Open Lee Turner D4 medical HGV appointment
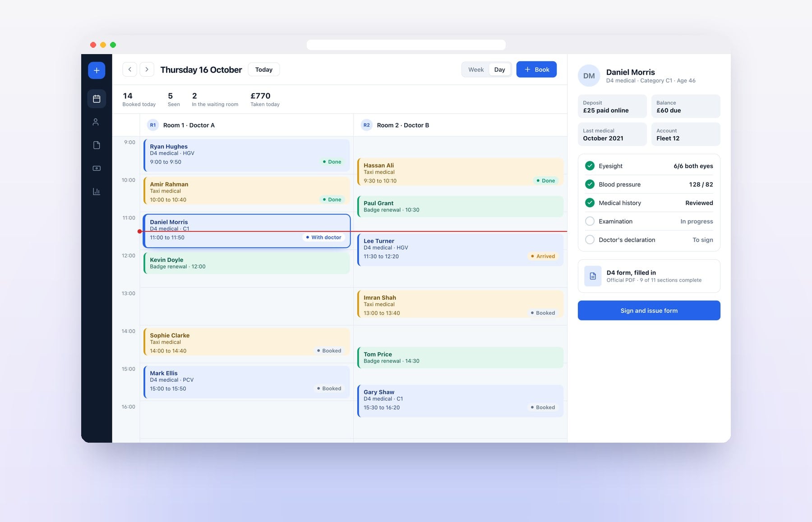This screenshot has height=522, width=812. click(x=461, y=250)
